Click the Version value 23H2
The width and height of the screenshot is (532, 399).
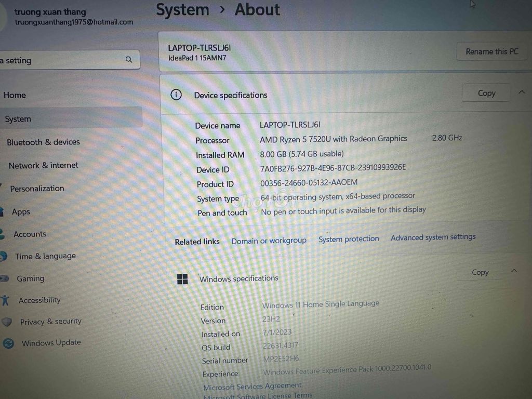[271, 319]
